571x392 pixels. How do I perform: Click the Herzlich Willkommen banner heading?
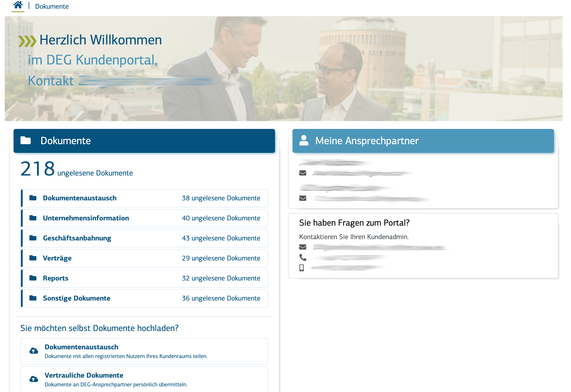[100, 40]
